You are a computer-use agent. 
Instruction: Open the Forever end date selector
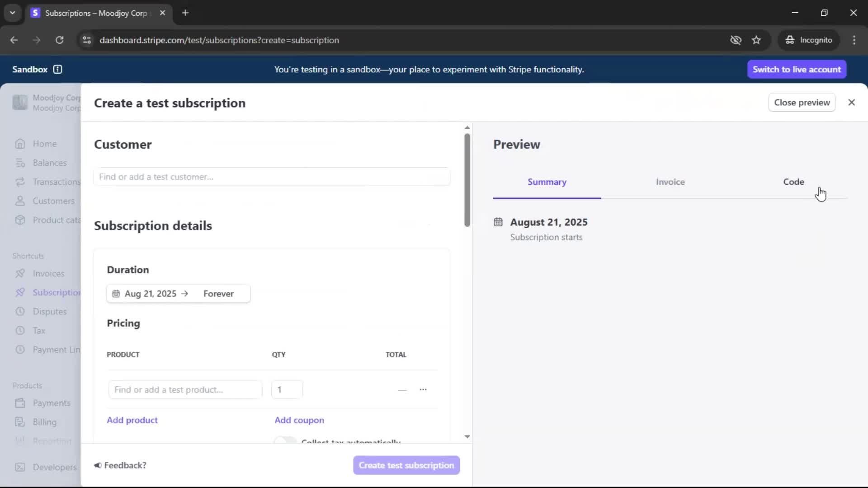[x=218, y=294]
